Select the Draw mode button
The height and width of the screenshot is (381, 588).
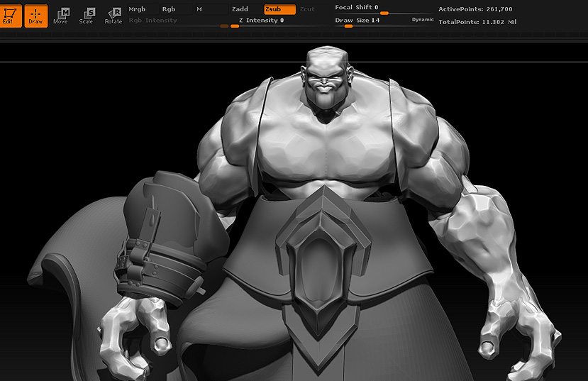pyautogui.click(x=36, y=16)
